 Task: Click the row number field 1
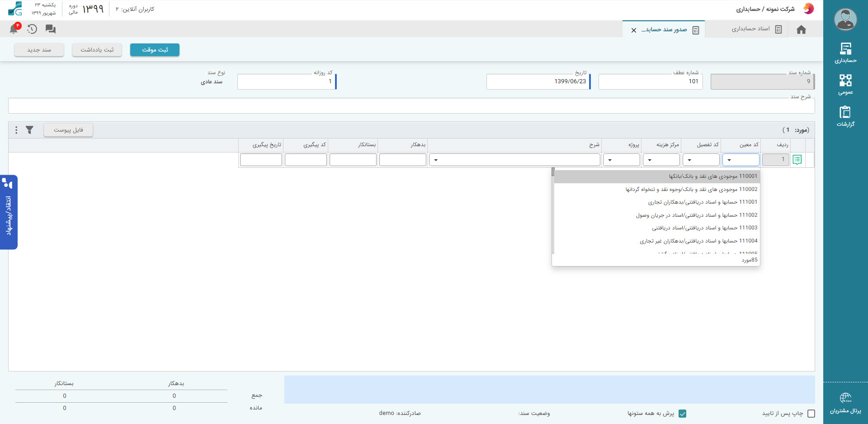coord(776,160)
